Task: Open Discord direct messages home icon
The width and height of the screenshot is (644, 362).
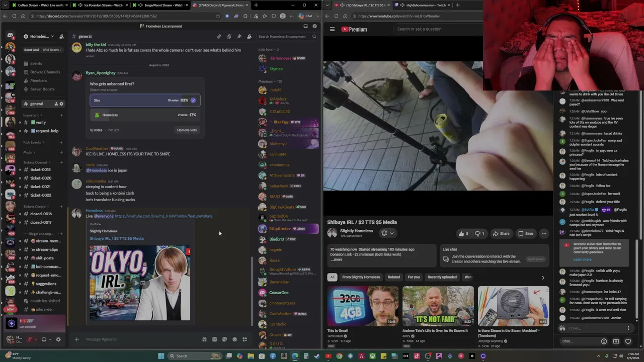Action: click(10, 36)
